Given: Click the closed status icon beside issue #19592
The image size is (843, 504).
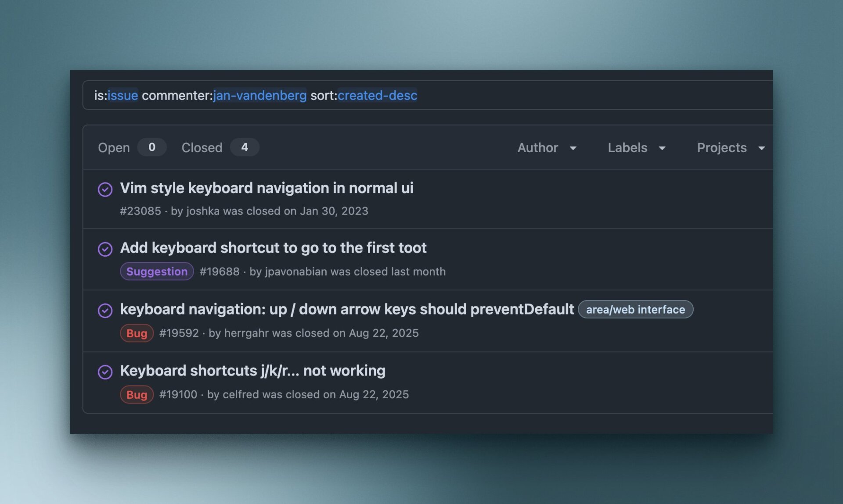Looking at the screenshot, I should [x=105, y=311].
